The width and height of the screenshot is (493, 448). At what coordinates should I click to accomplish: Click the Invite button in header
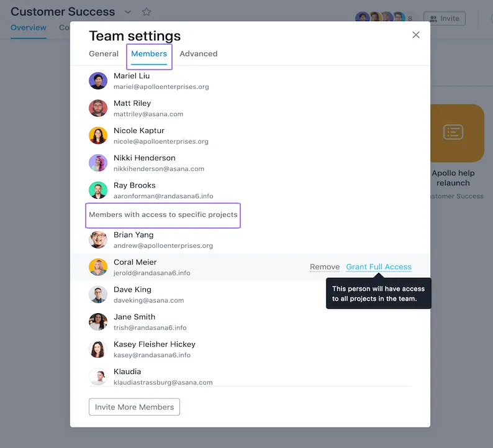[445, 19]
